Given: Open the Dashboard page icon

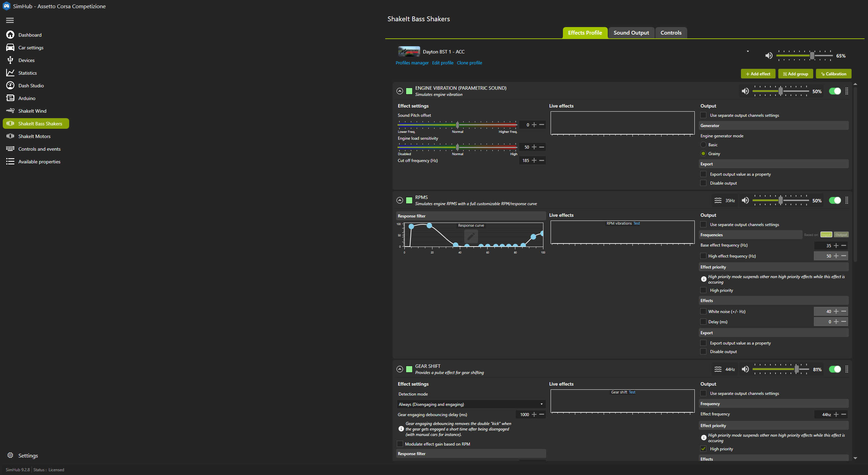Looking at the screenshot, I should pyautogui.click(x=10, y=35).
